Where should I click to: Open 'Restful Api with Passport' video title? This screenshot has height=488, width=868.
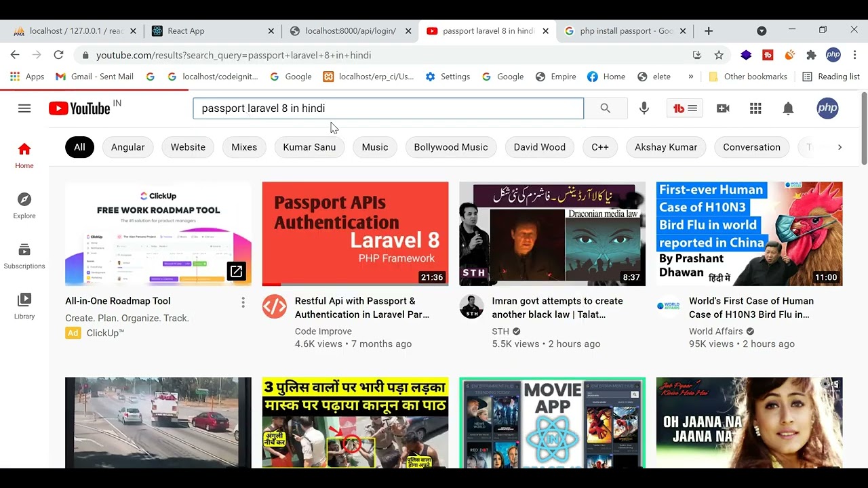tap(362, 308)
